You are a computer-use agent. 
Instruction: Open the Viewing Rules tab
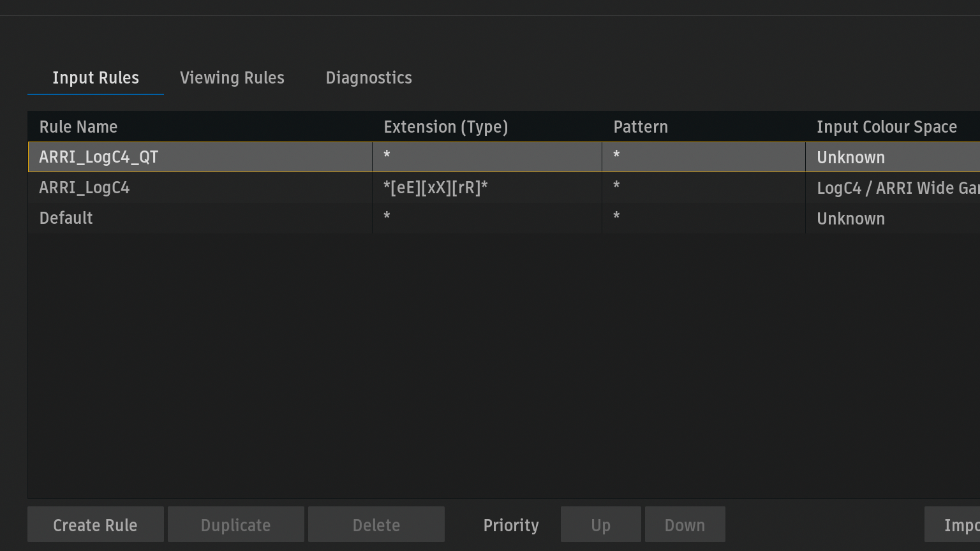point(232,78)
